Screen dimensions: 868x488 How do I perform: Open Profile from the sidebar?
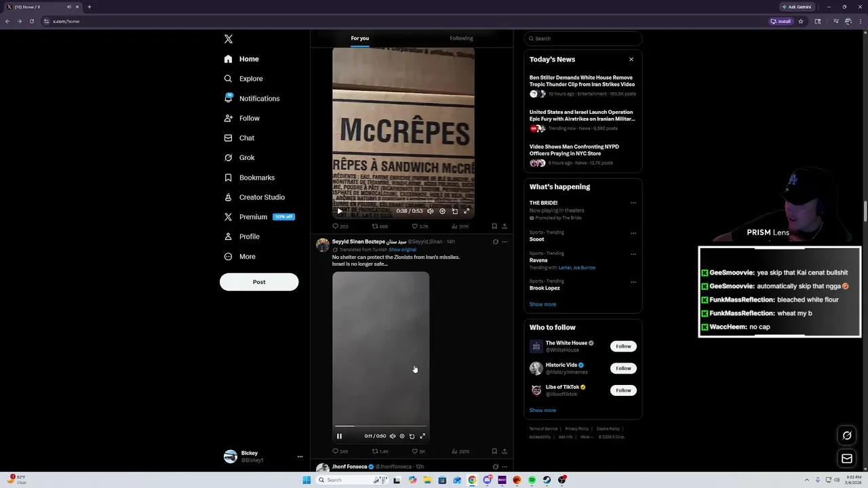241,237
